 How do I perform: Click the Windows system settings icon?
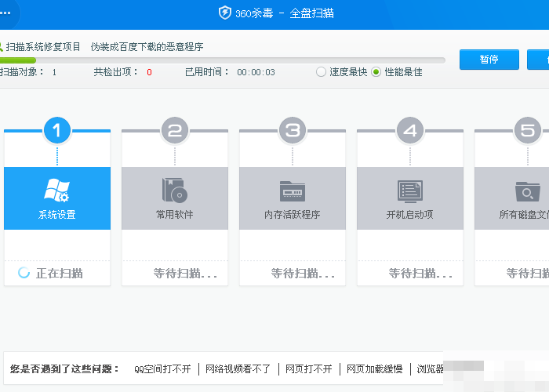[x=56, y=191]
